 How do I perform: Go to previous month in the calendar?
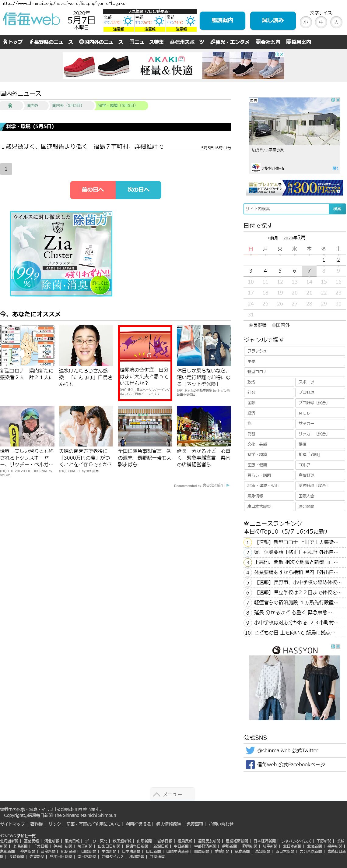(x=272, y=238)
